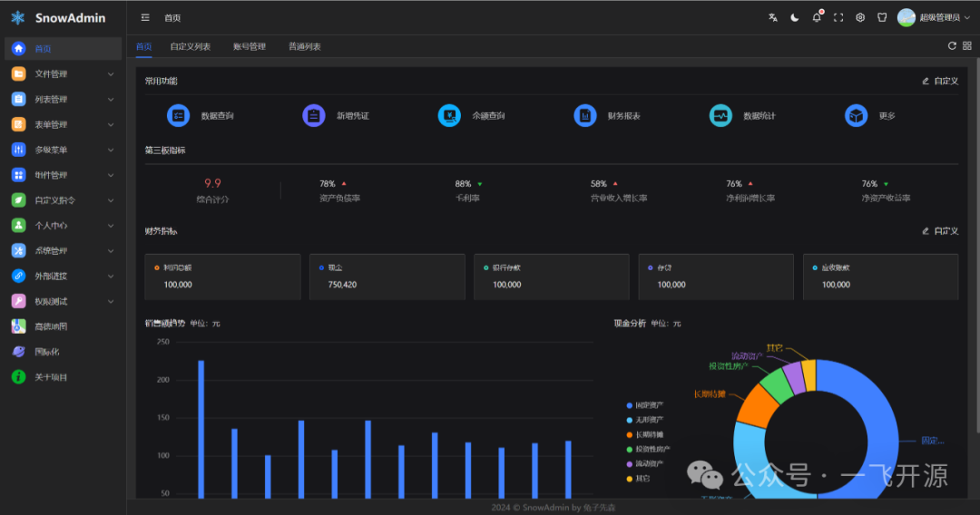This screenshot has height=515, width=980.
Task: Enter fullscreen mode using the header icon
Action: coord(838,17)
